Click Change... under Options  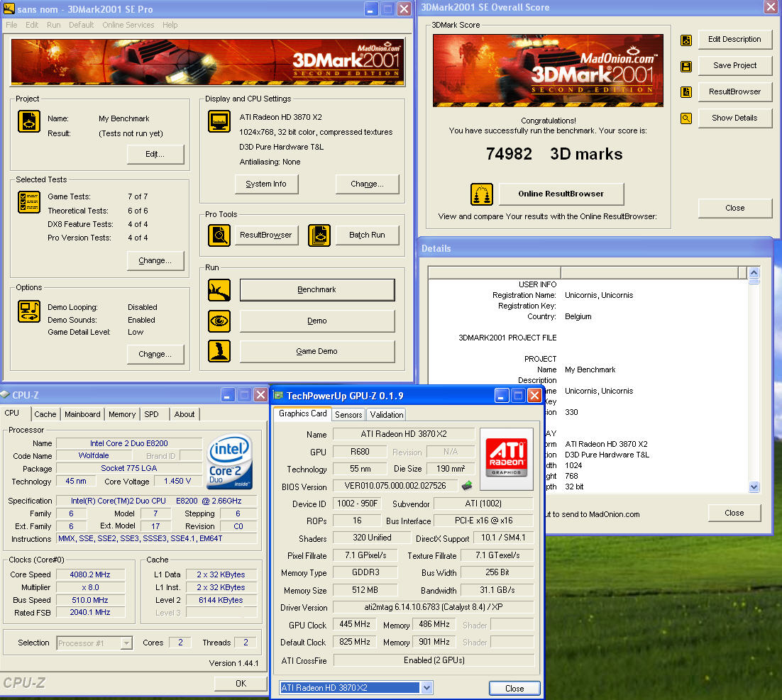point(155,355)
